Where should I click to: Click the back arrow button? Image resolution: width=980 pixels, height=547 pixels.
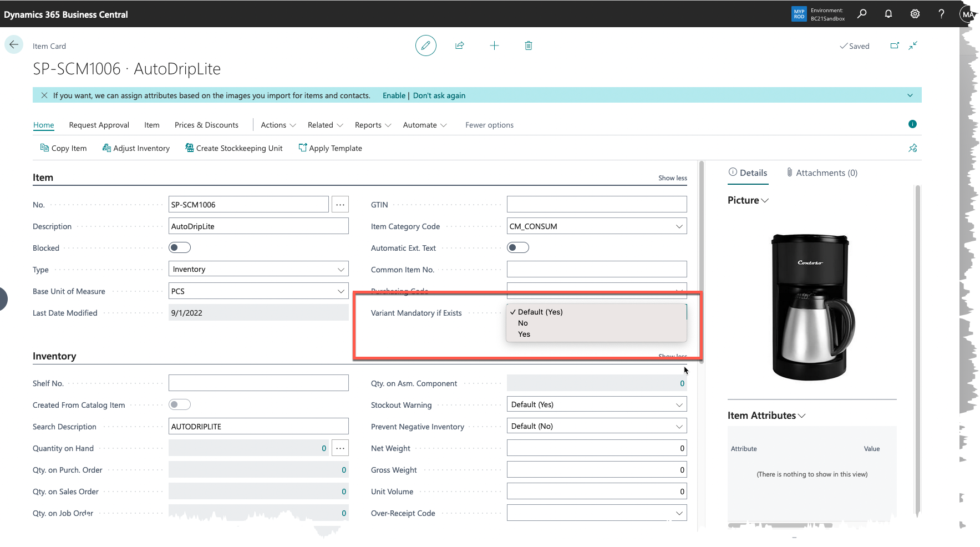14,45
